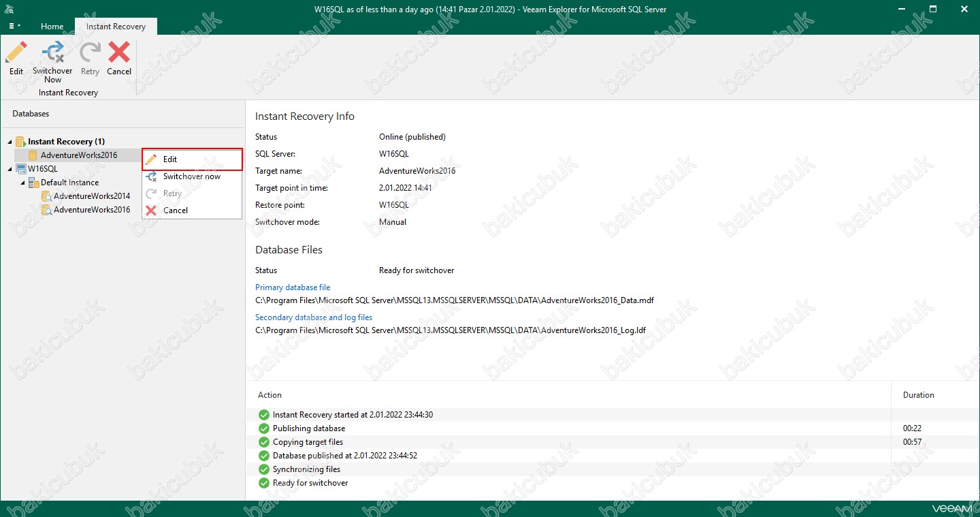Click the 00:57 duration value
Screen dimensions: 980x517
pyautogui.click(x=912, y=442)
